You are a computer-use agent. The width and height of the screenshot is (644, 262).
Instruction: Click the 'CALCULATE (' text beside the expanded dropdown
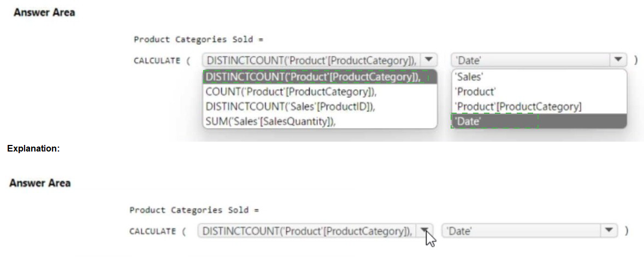(x=162, y=61)
